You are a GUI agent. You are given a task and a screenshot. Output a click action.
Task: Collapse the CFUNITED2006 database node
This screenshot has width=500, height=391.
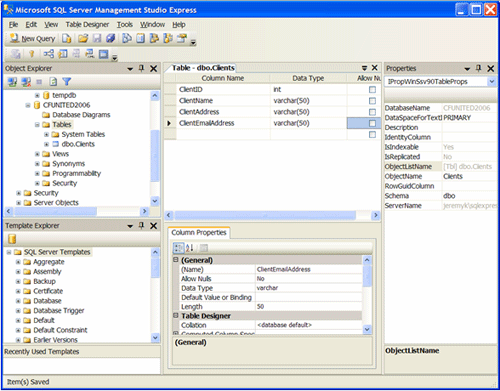(x=28, y=105)
